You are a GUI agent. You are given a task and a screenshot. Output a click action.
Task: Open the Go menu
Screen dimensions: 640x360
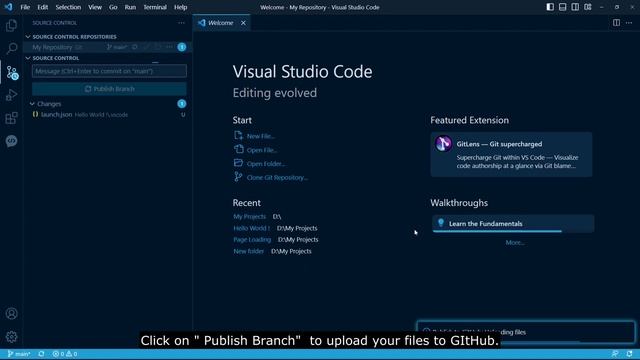pos(113,7)
